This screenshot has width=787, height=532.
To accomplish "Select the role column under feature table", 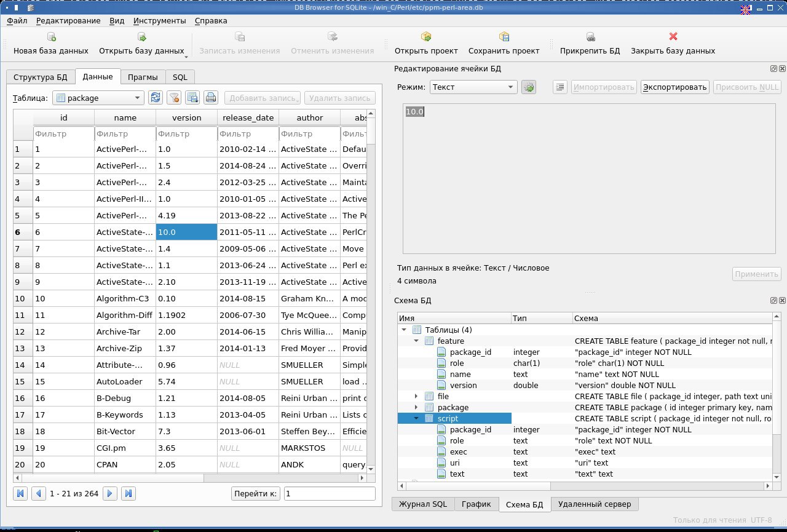I will click(457, 363).
